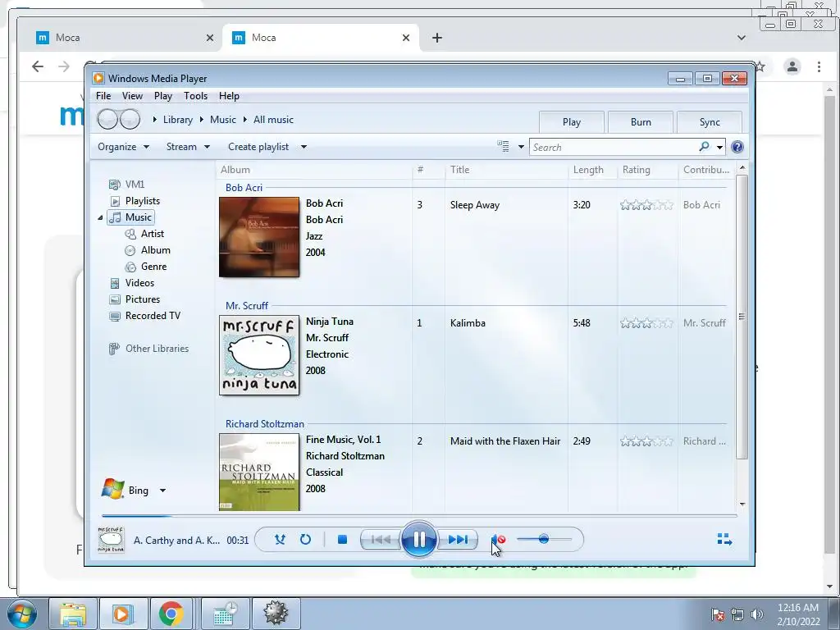Open Recorded TV in the sidebar

pos(144,316)
